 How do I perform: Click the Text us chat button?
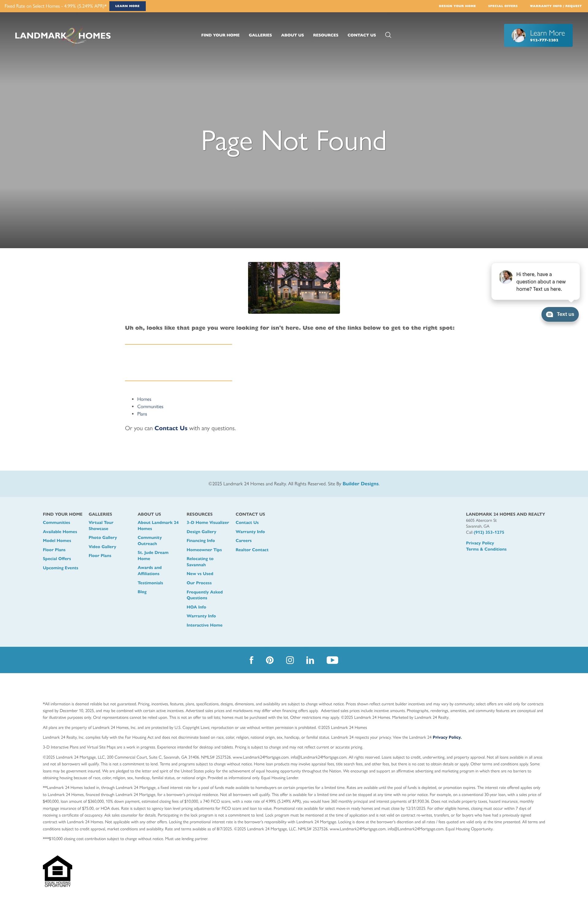click(560, 314)
